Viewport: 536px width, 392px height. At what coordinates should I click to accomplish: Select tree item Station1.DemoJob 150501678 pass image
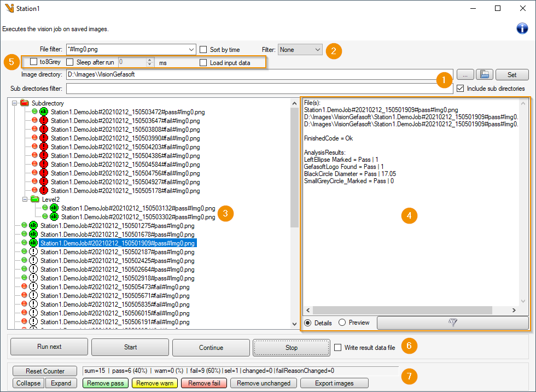coord(117,235)
